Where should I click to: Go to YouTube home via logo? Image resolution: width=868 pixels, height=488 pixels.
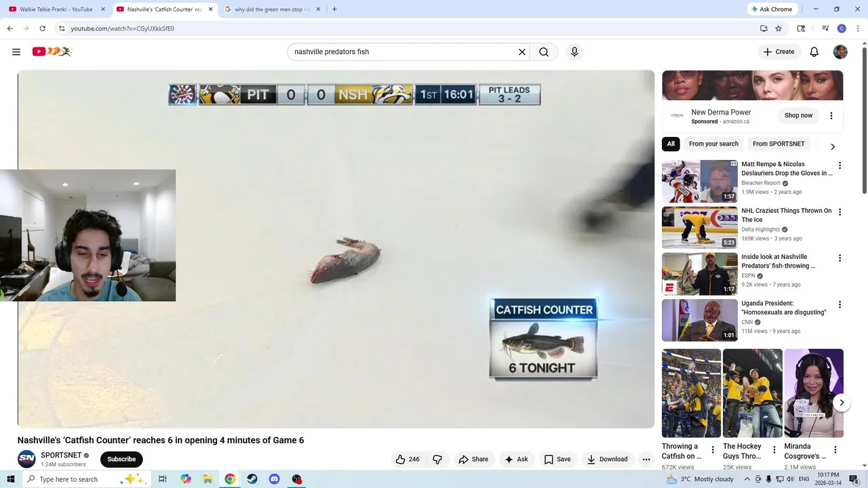(52, 52)
